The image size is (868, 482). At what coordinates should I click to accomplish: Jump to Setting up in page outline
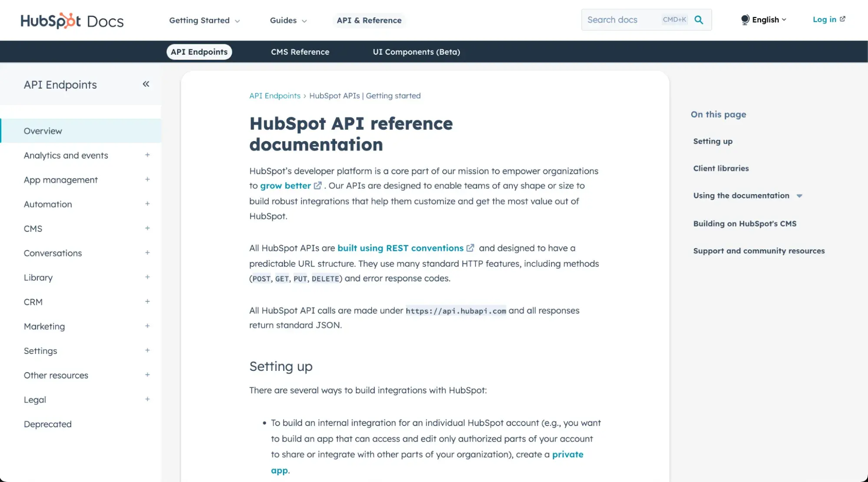[713, 141]
